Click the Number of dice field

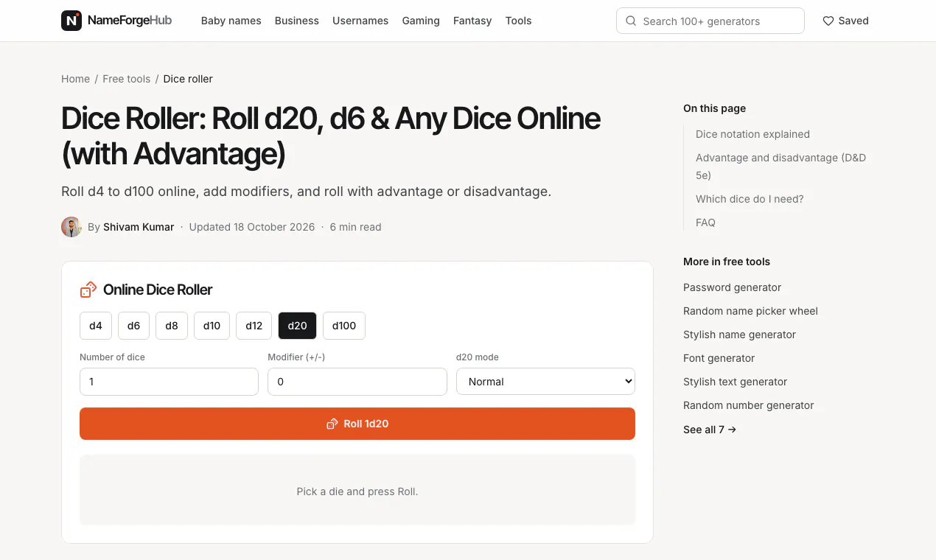[169, 382]
